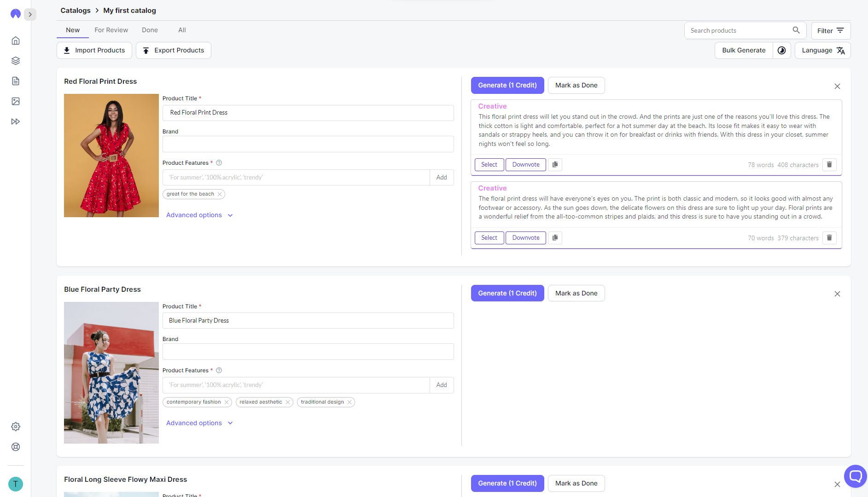Expand Advanced options for Blue Floral dress

pyautogui.click(x=199, y=423)
